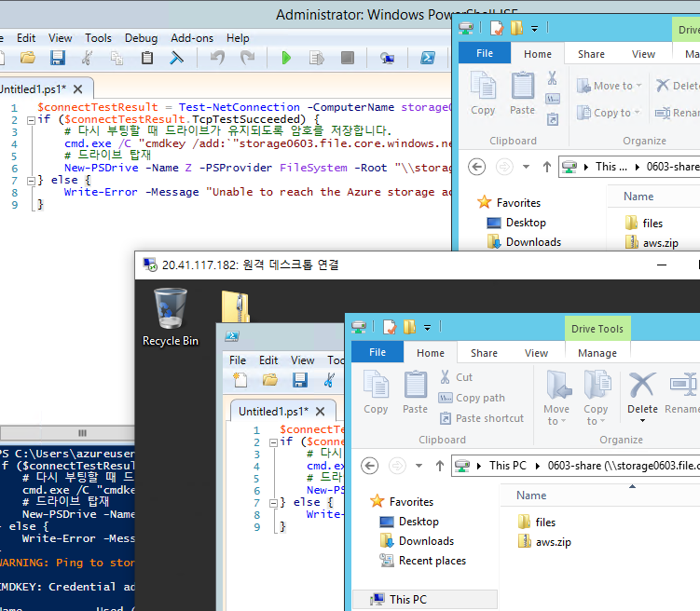
Task: Recent locations dropdown arrow in upper Explorer
Action: tap(526, 168)
